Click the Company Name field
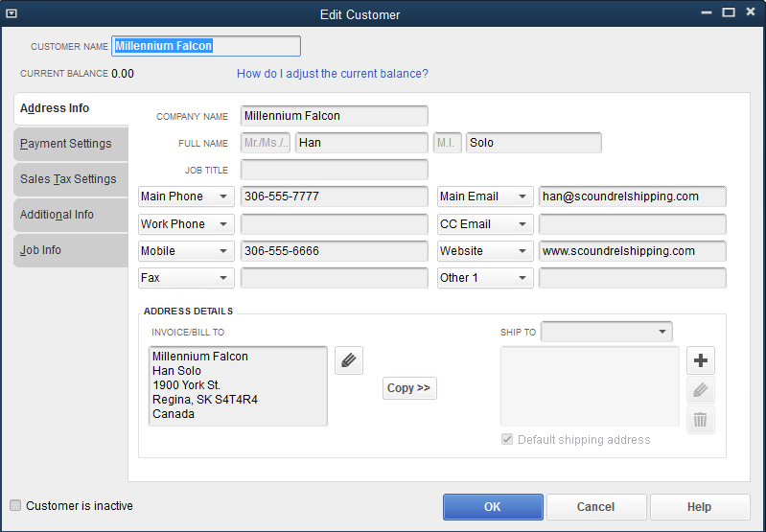Viewport: 766px width, 532px height. point(335,116)
